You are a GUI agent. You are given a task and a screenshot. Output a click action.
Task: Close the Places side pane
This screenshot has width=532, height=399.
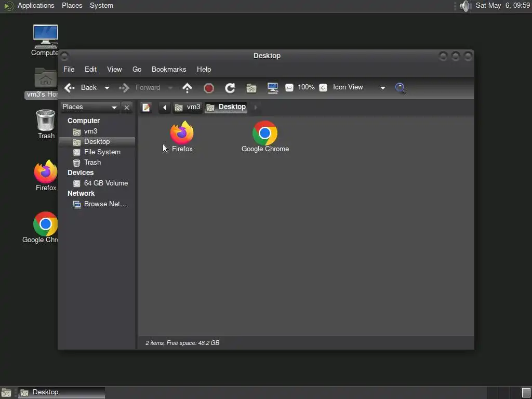[x=127, y=108]
